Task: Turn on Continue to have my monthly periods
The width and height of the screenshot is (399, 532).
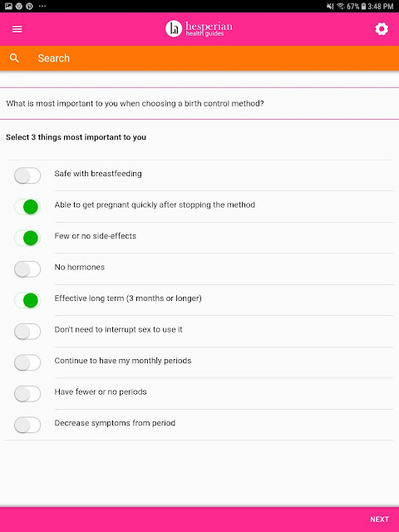Action: click(x=27, y=362)
